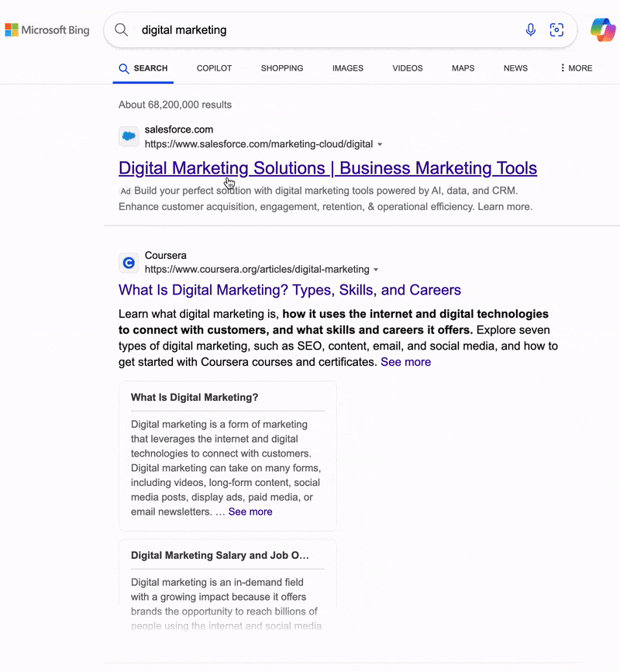This screenshot has height=672, width=620.
Task: Open Digital Marketing Salary and Job card heading
Action: click(x=220, y=556)
